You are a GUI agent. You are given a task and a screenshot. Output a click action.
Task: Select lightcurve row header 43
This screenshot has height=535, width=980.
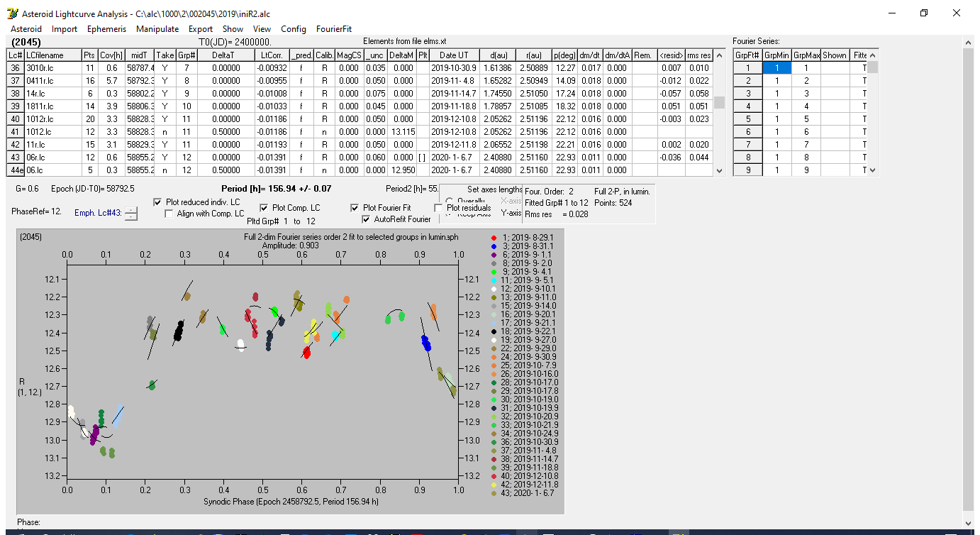click(x=16, y=158)
